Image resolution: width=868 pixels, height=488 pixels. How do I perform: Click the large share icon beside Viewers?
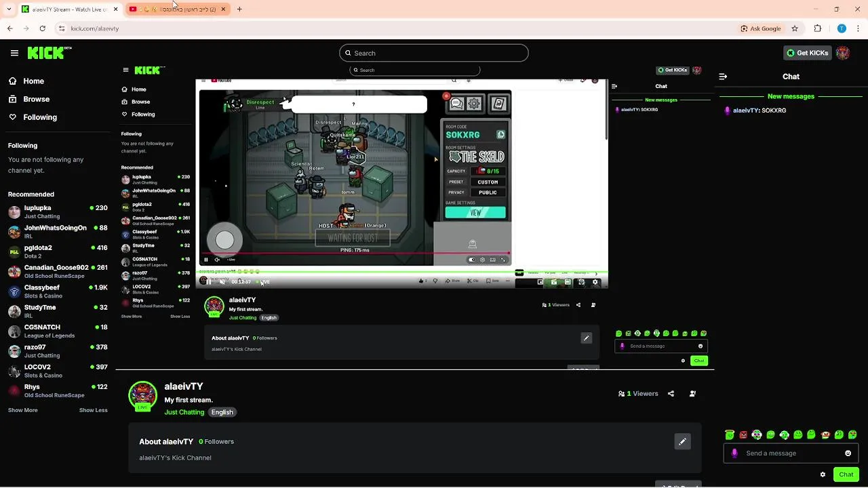click(671, 394)
